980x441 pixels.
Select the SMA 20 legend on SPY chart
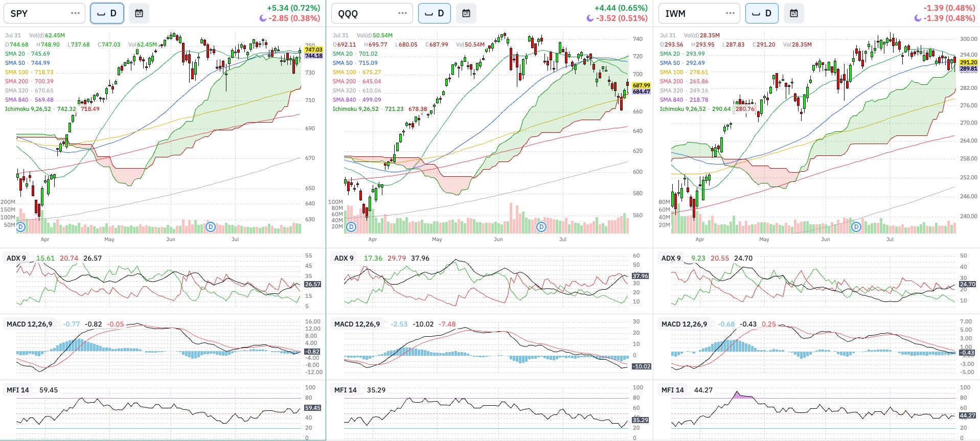[x=28, y=54]
